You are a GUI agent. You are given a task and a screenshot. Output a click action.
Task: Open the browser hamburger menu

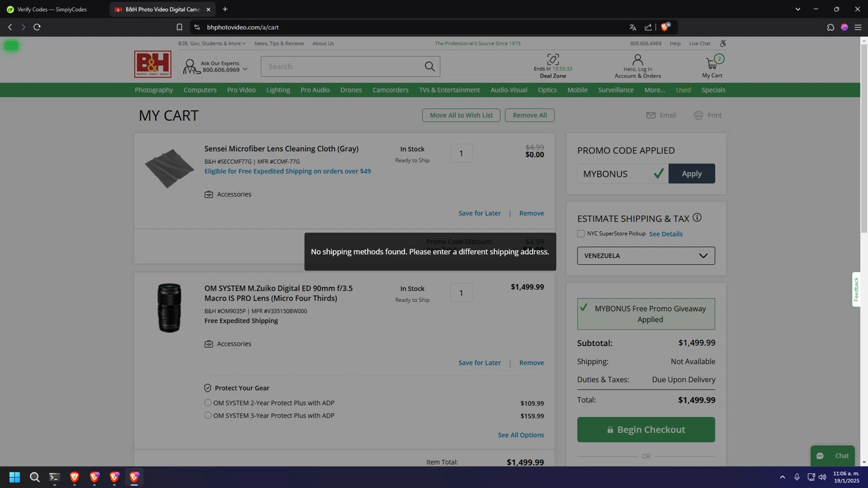[x=858, y=27]
